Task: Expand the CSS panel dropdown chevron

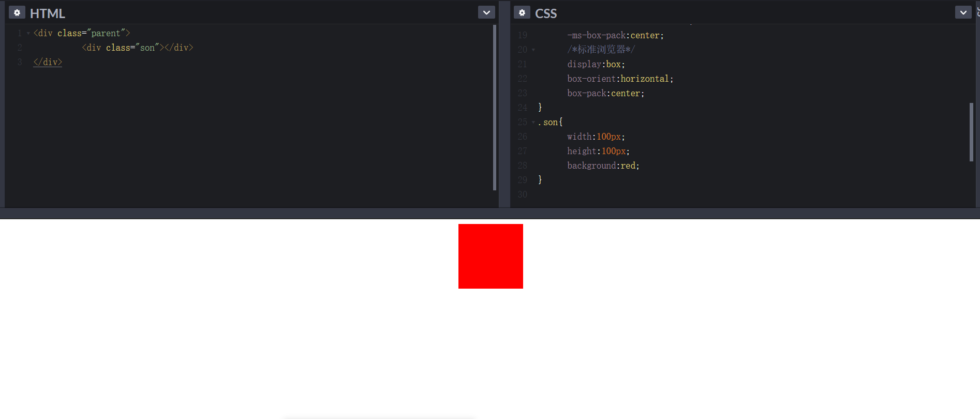Action: pyautogui.click(x=963, y=13)
